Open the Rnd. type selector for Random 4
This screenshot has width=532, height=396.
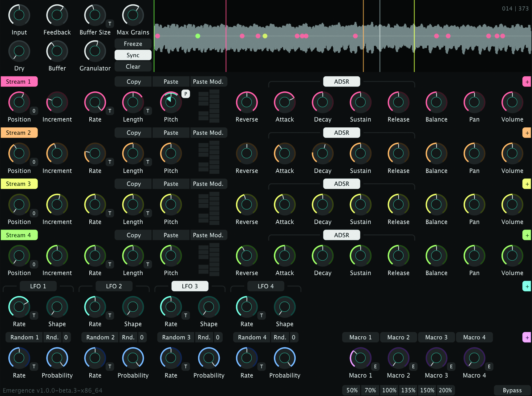pos(280,337)
